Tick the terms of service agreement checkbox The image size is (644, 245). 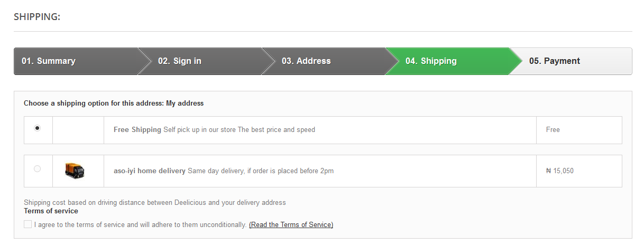(28, 224)
